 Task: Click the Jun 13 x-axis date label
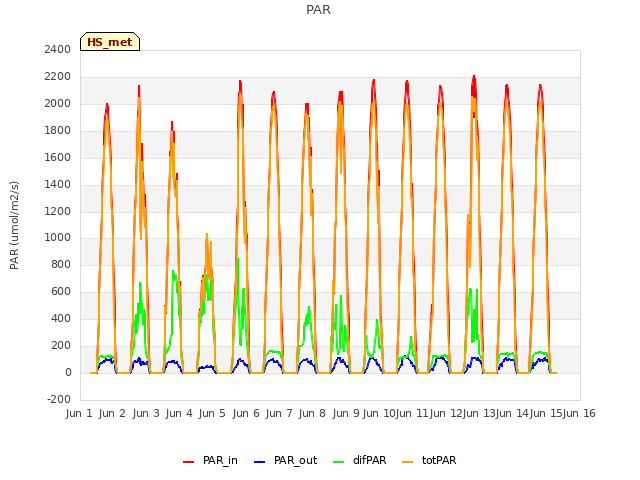[x=479, y=413]
